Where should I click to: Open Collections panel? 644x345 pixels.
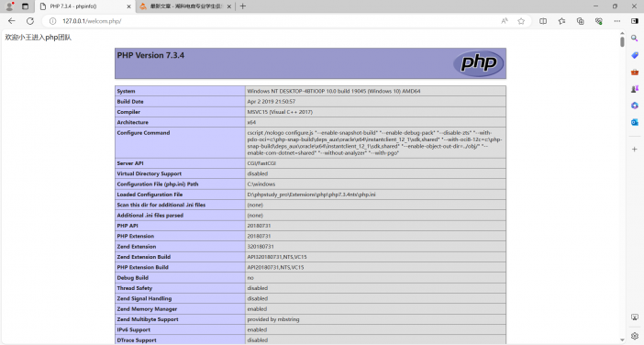(x=580, y=21)
